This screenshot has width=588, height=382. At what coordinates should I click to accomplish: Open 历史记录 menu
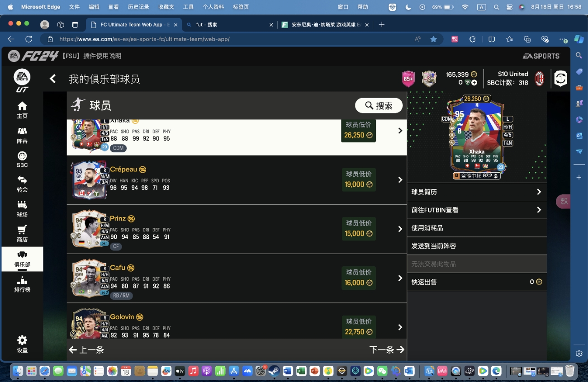[x=138, y=7]
